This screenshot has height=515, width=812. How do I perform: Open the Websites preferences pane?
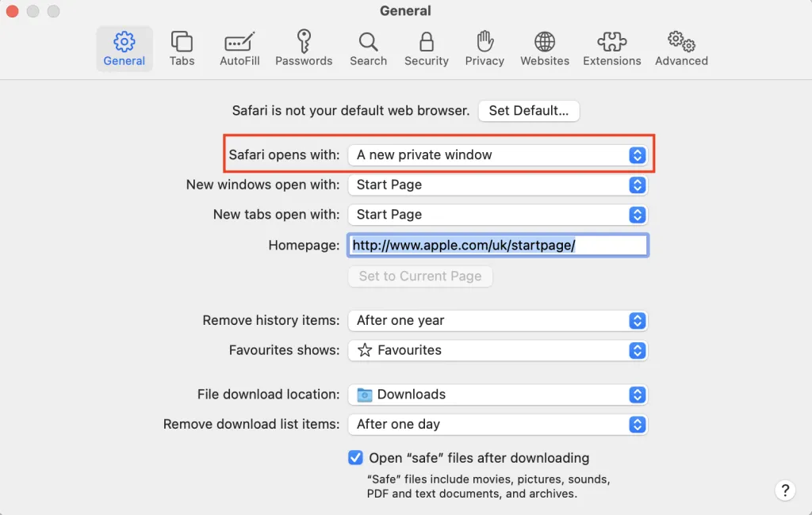point(545,48)
